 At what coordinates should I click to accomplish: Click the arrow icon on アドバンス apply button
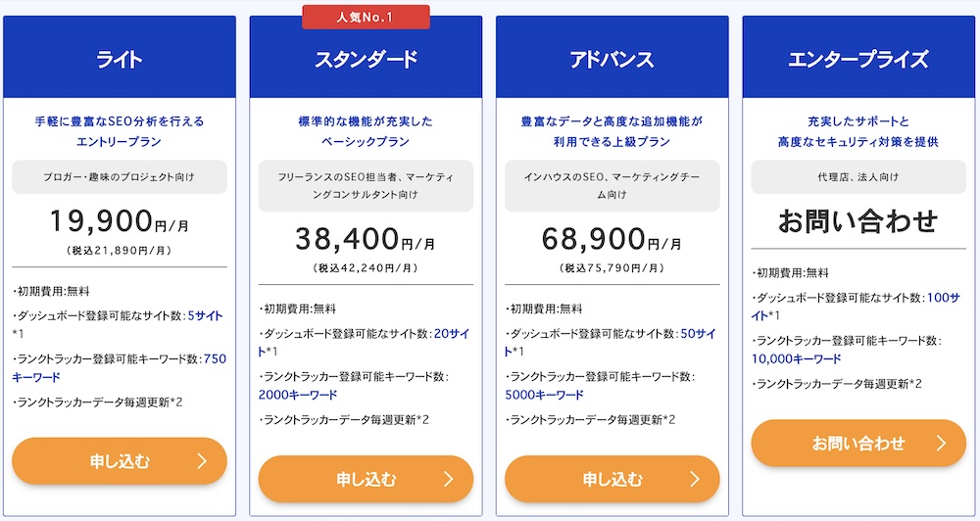[x=695, y=479]
